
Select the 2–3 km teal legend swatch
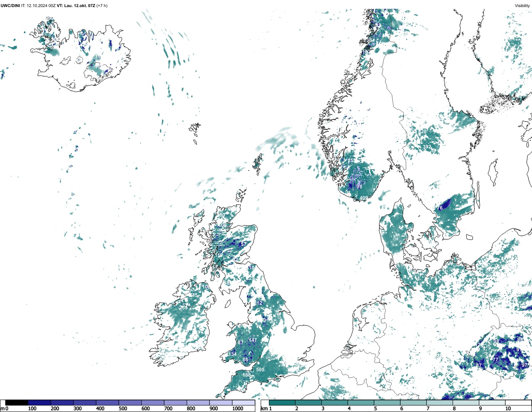(308, 402)
